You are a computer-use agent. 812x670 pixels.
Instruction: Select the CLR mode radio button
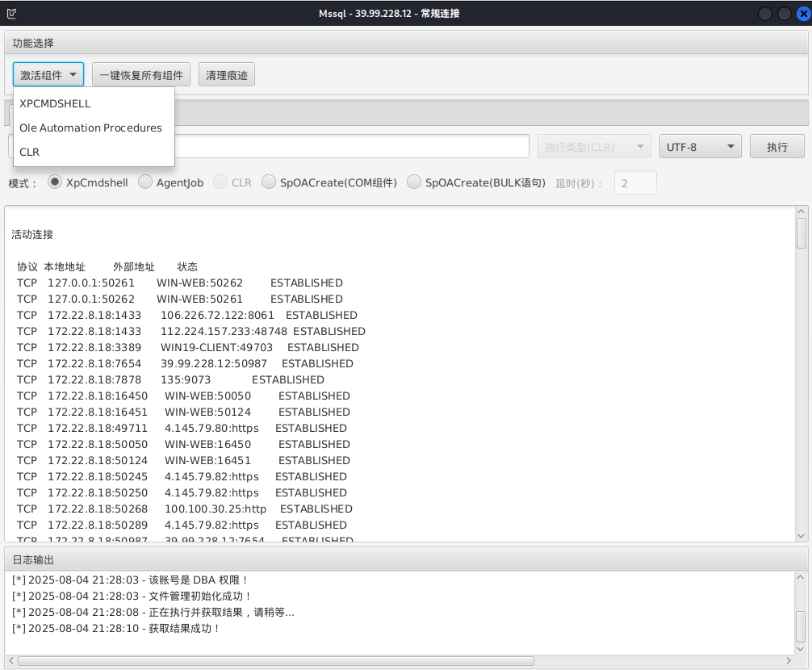[220, 182]
